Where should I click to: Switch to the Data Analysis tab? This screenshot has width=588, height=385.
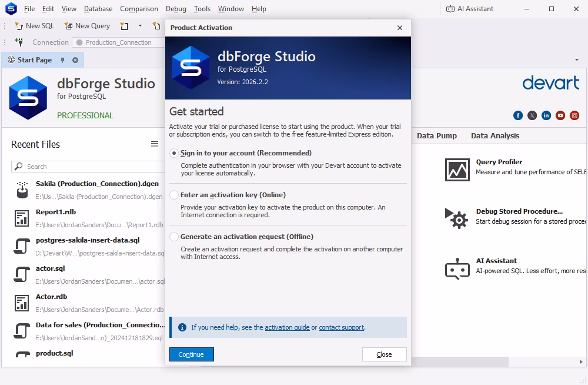tap(495, 136)
